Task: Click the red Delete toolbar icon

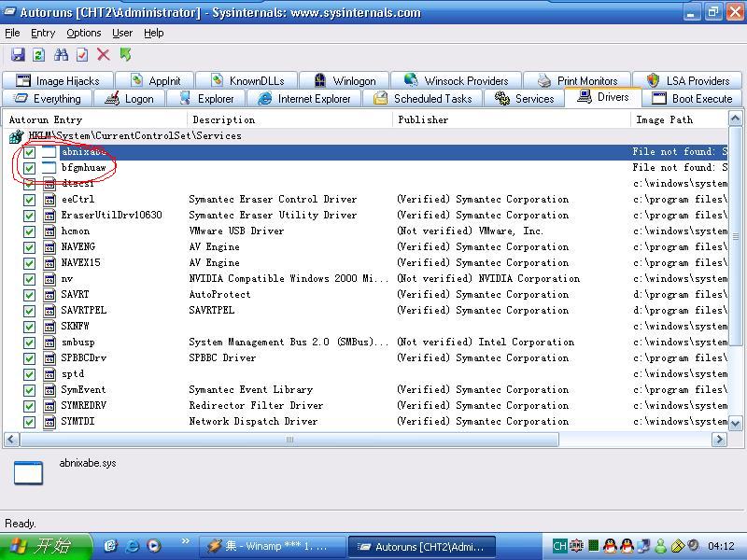Action: pos(104,54)
